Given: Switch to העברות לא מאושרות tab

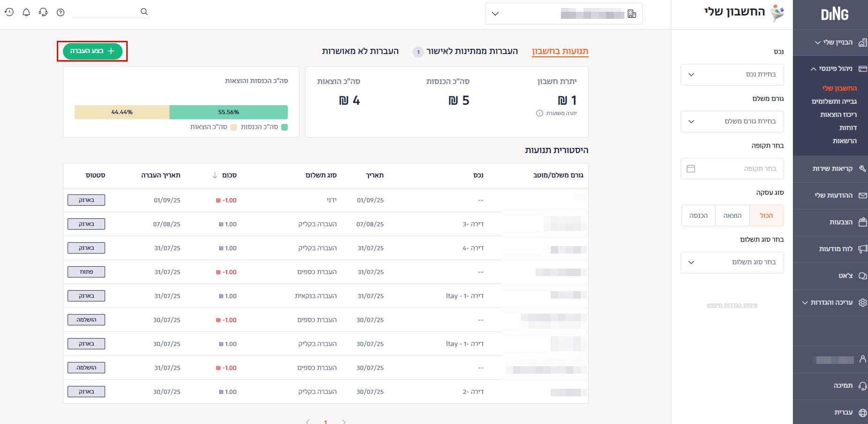Looking at the screenshot, I should (x=360, y=51).
